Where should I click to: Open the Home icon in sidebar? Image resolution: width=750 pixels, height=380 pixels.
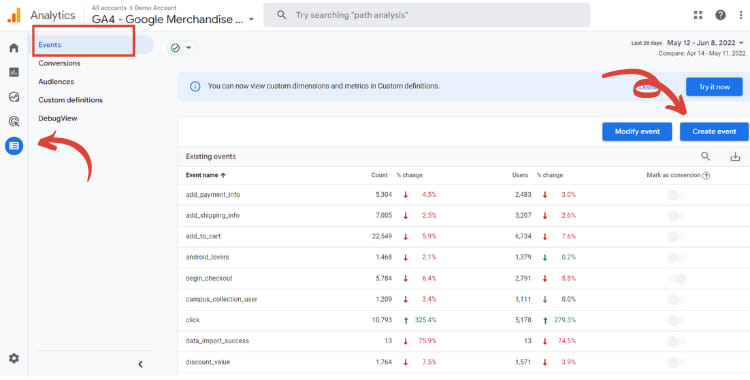tap(14, 48)
